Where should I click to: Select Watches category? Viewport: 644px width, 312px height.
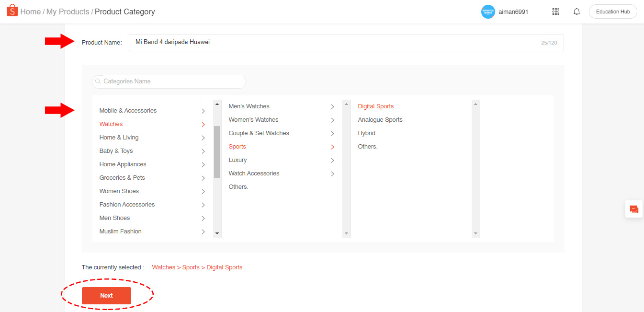coord(111,124)
